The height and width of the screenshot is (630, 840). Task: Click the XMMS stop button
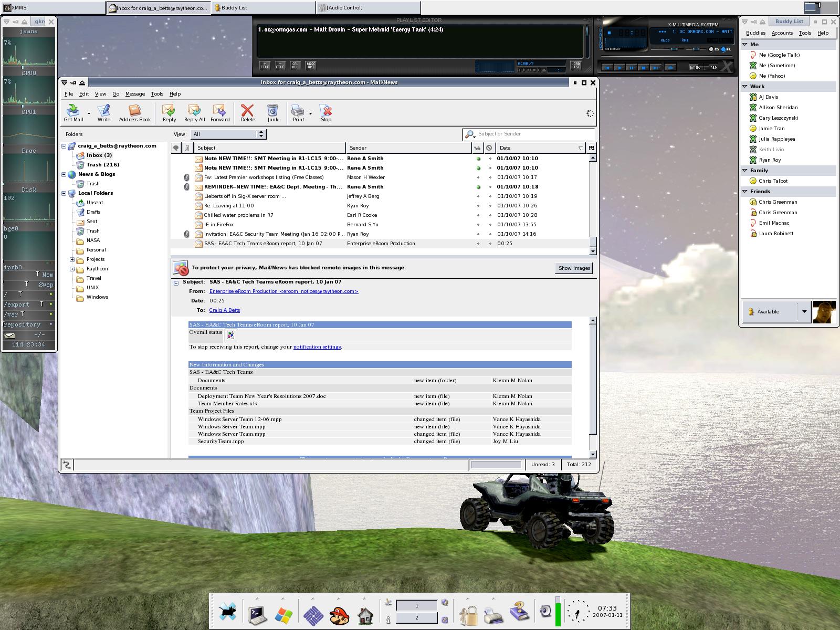click(x=643, y=68)
